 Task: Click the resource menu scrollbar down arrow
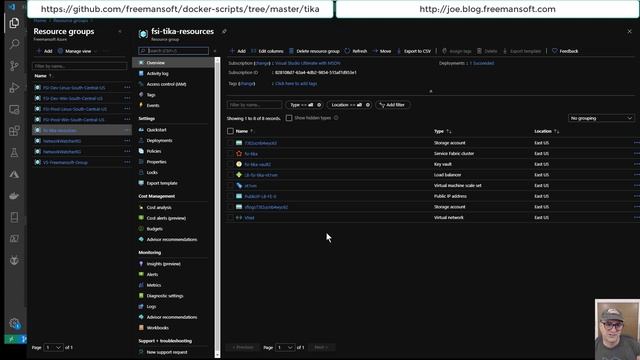tap(217, 355)
